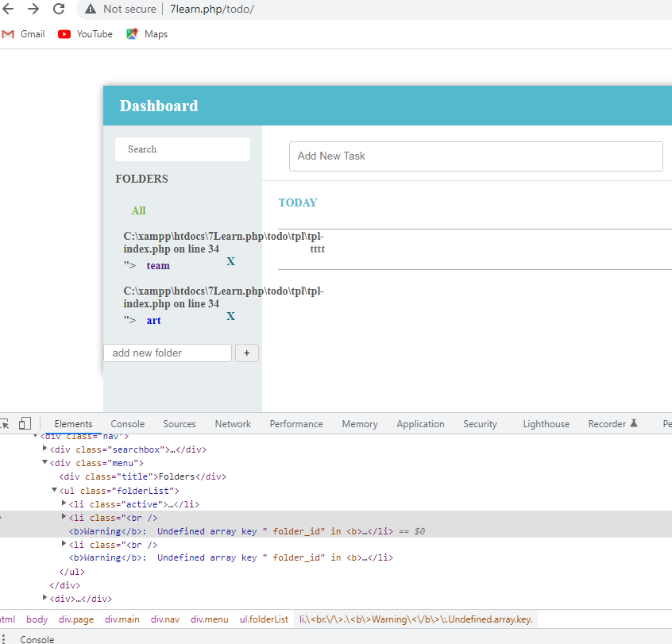Click the address bar URL 7learn.php/todo/
This screenshot has height=644, width=672.
(x=212, y=9)
